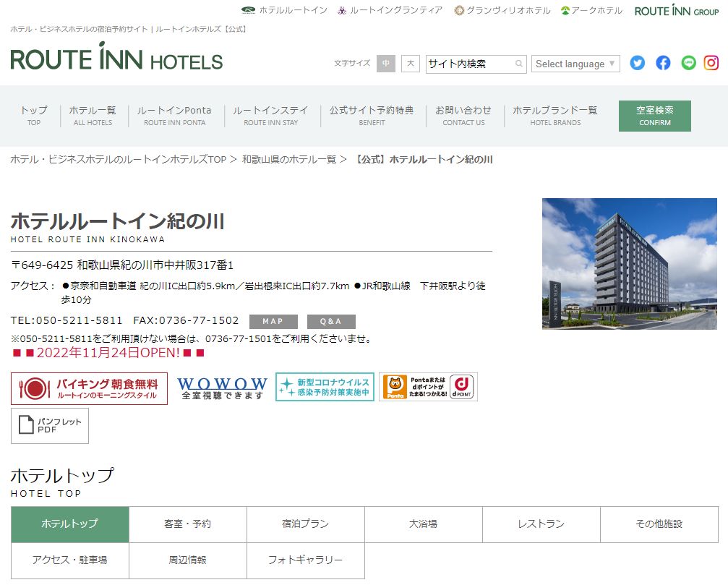View the hotel building photo
This screenshot has width=728, height=585.
click(x=630, y=264)
